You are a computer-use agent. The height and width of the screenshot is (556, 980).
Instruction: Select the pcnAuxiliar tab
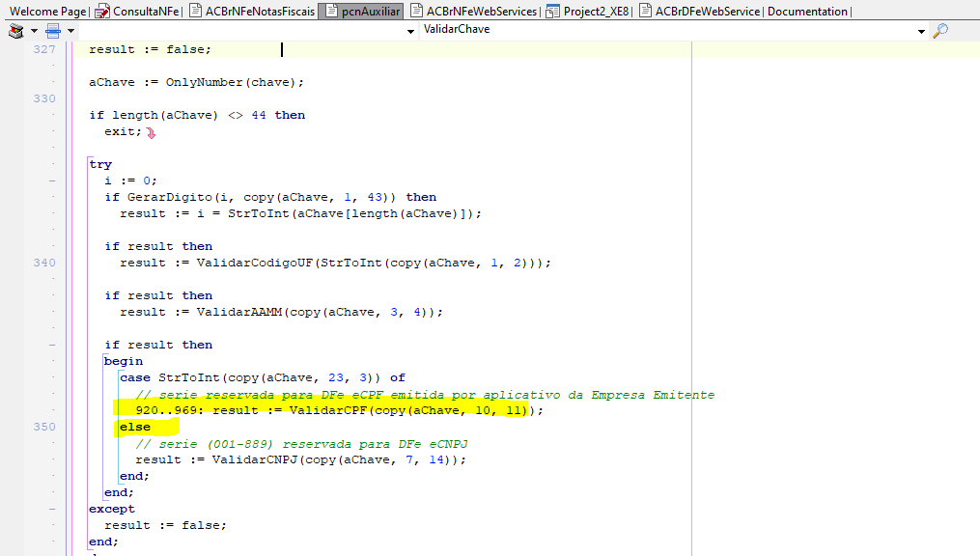pyautogui.click(x=361, y=12)
